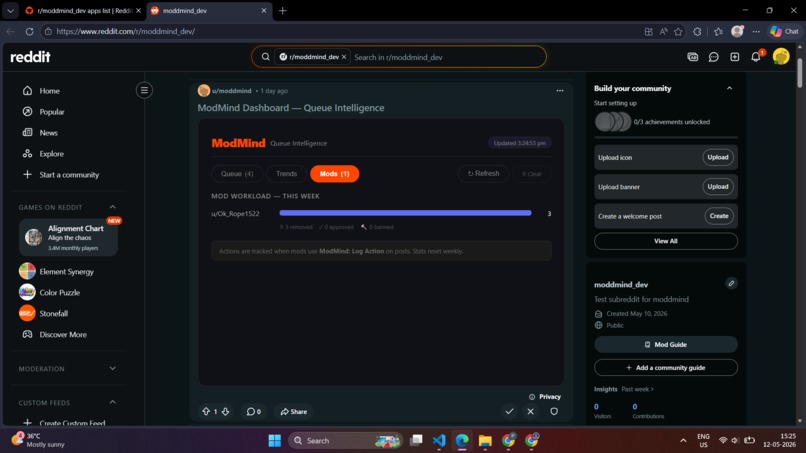Share the ModMind Dashboard post
Screen dimensions: 806x453
click(x=294, y=411)
